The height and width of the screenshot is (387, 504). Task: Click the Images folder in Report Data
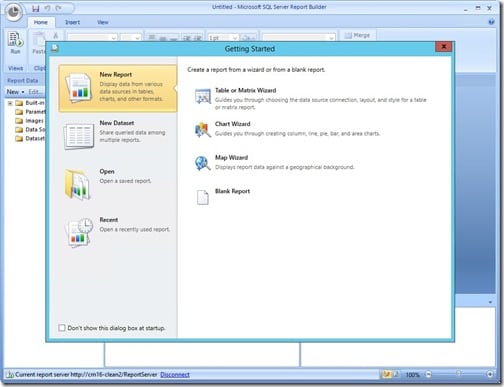pyautogui.click(x=29, y=120)
